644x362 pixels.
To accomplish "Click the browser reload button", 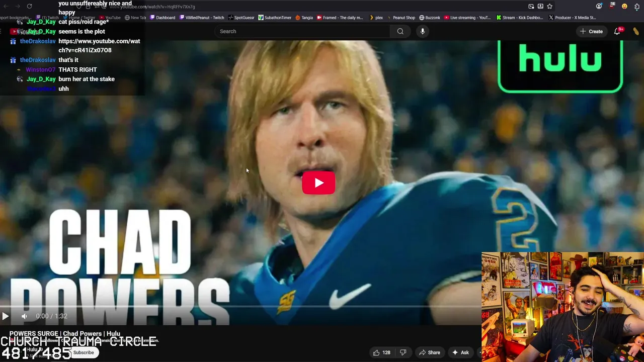I will [29, 7].
